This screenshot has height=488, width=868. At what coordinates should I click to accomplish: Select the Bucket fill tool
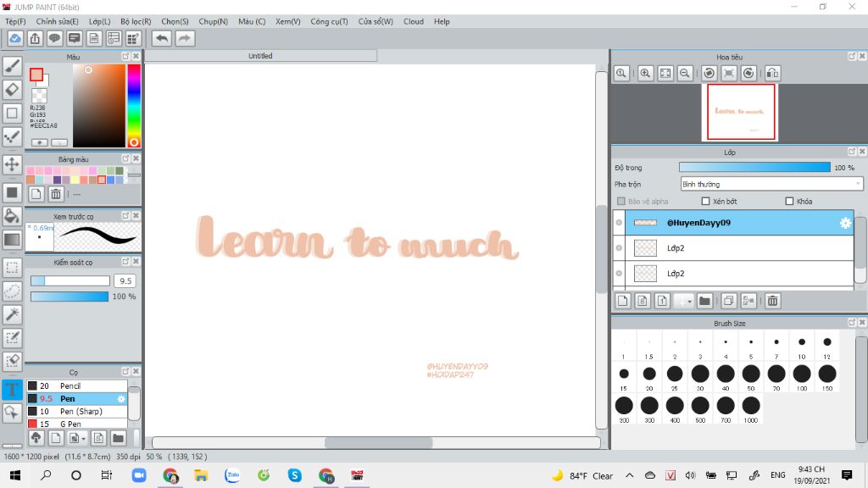12,216
